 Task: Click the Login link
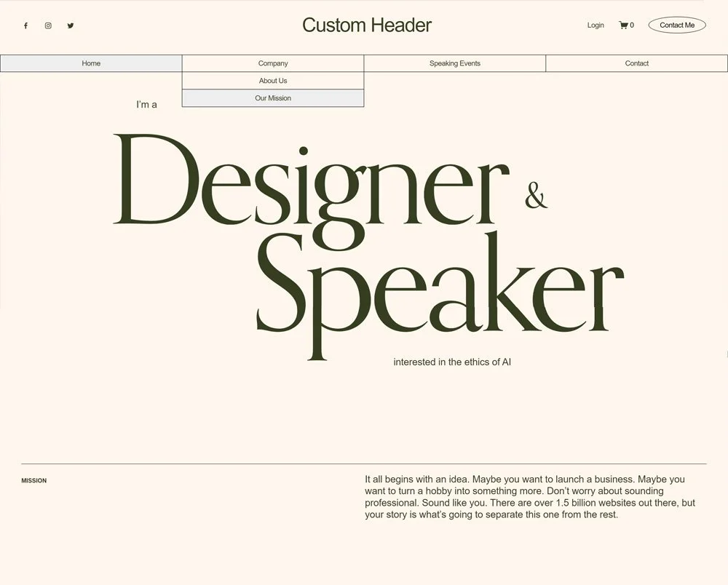click(x=596, y=25)
